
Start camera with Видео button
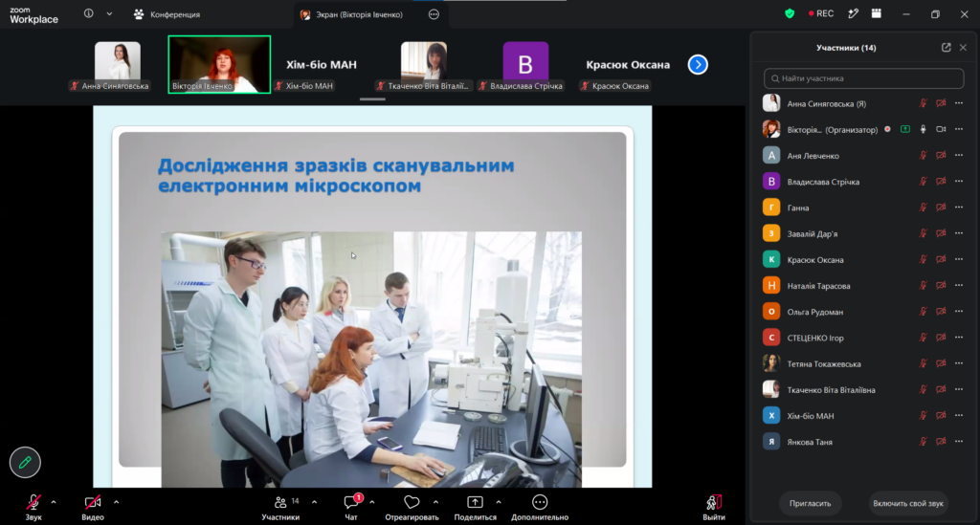(x=93, y=507)
